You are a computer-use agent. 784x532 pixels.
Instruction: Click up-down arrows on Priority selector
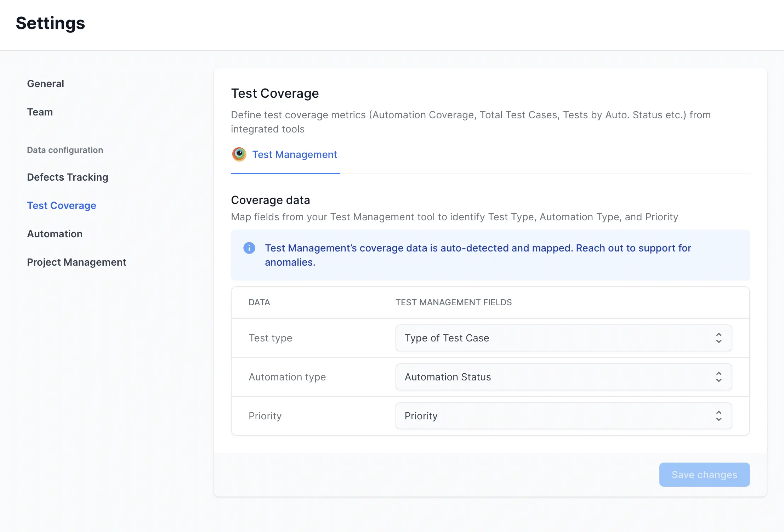coord(718,416)
